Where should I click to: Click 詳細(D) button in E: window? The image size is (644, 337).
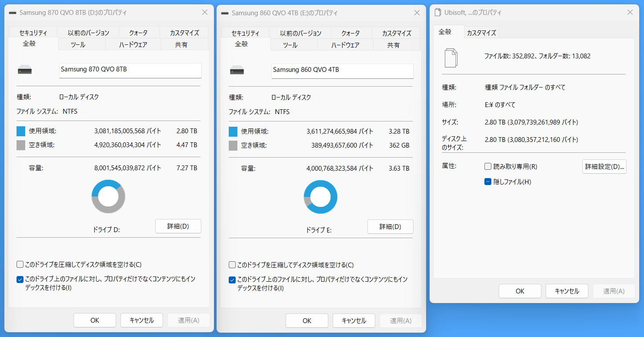click(x=390, y=227)
